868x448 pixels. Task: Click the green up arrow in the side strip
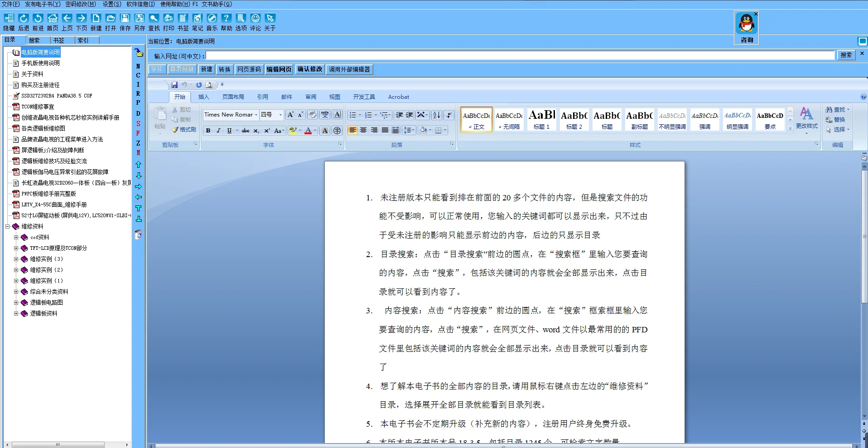pyautogui.click(x=139, y=165)
